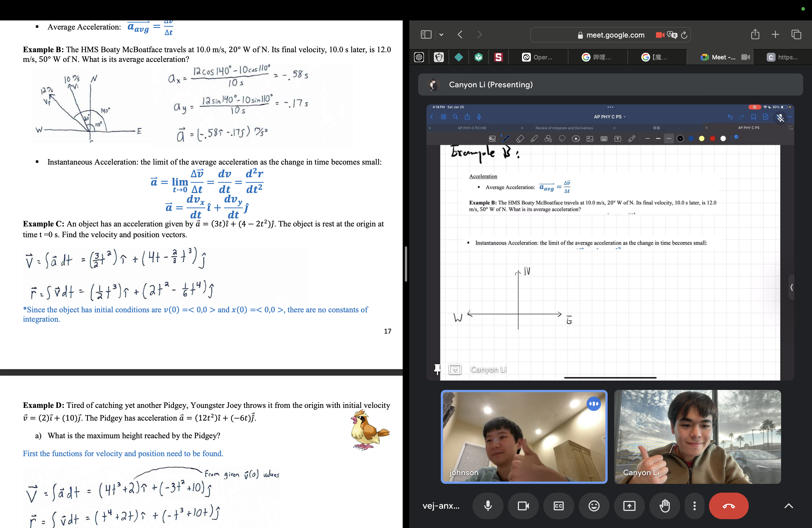The width and height of the screenshot is (812, 528).
Task: Switch to pinned red S tab
Action: (x=499, y=57)
